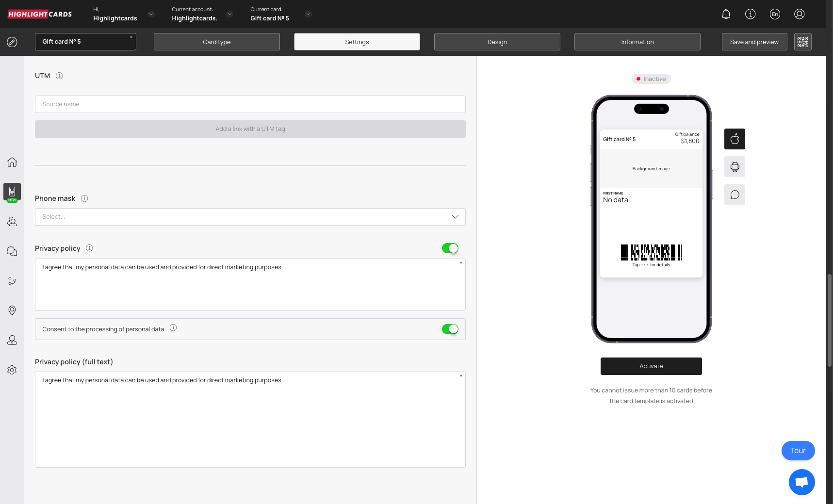Disable the Privacy policy toggle
This screenshot has width=833, height=504.
(450, 248)
